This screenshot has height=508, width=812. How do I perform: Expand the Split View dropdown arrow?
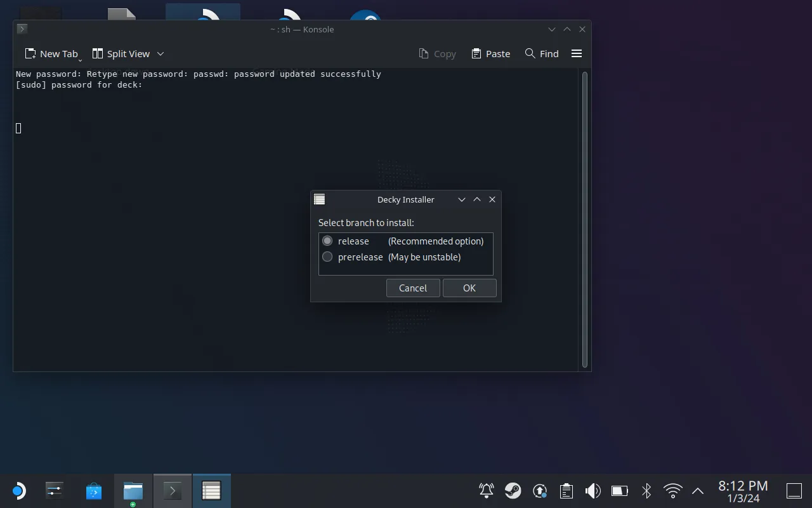coord(160,54)
